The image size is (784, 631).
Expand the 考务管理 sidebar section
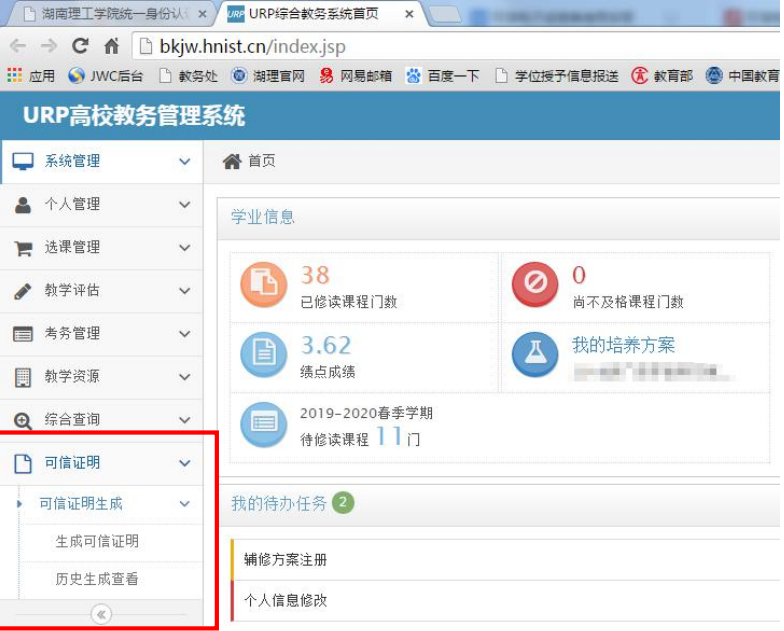coord(100,333)
